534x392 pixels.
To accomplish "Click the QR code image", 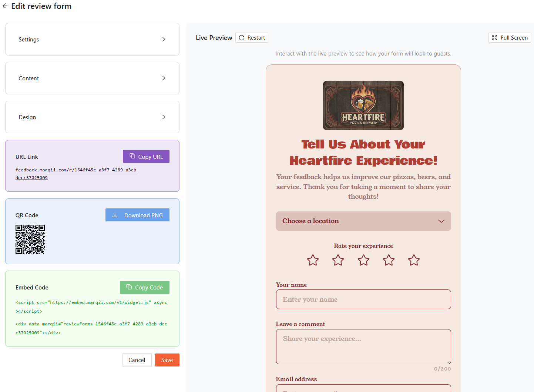I will click(x=30, y=239).
